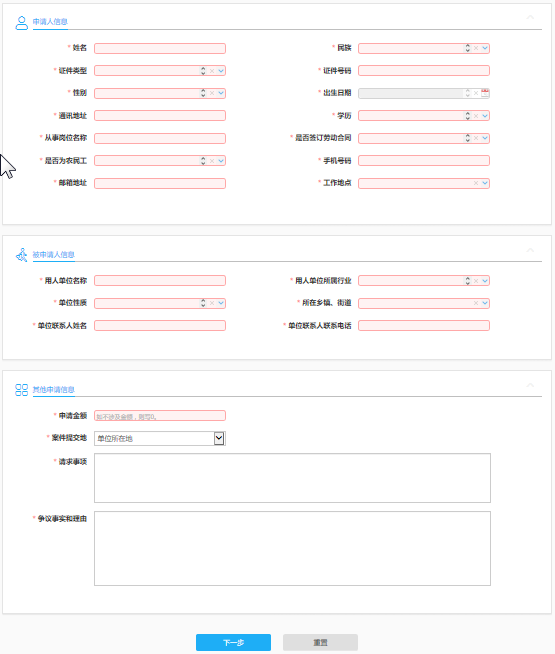This screenshot has width=555, height=654.
Task: Collapse the 被申请人信息 section chevron
Action: (x=530, y=250)
